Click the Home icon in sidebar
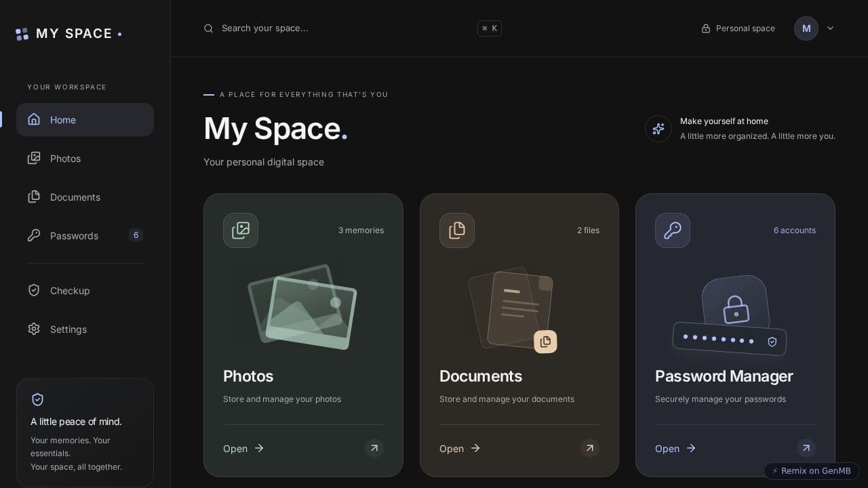 pyautogui.click(x=34, y=119)
